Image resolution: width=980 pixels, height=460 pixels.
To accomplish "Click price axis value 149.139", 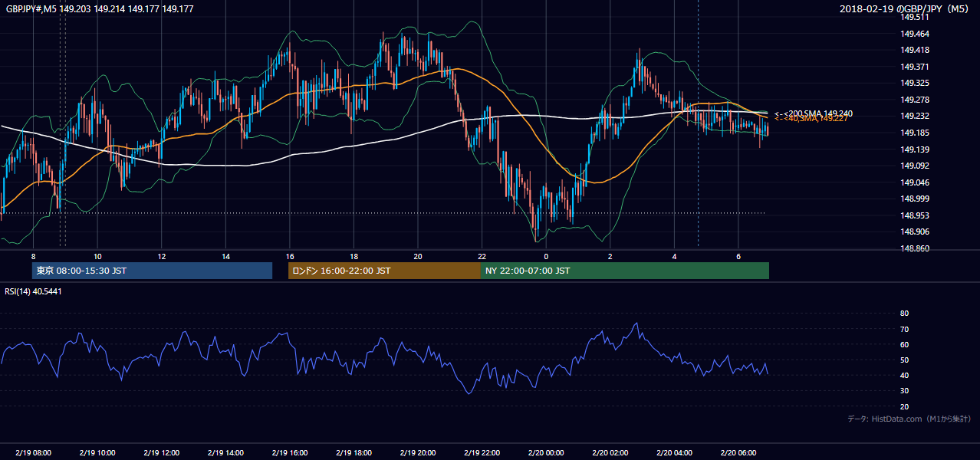I will tap(915, 149).
